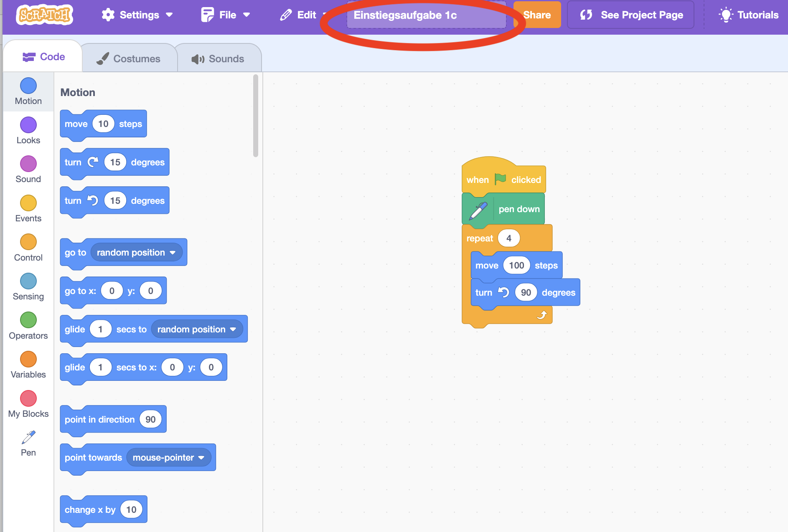The width and height of the screenshot is (788, 532).
Task: Expand the 'go to random position' dropdown
Action: coord(173,253)
